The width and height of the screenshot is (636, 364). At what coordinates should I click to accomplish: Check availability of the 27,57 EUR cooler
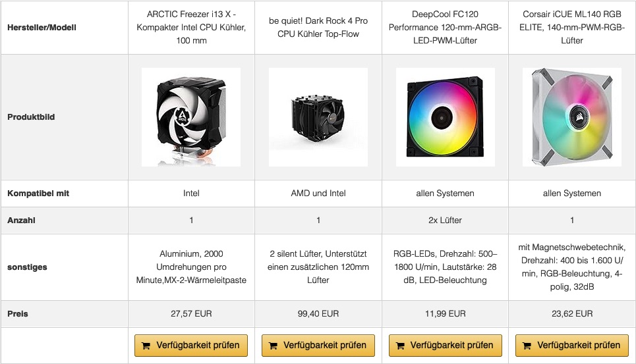click(191, 345)
